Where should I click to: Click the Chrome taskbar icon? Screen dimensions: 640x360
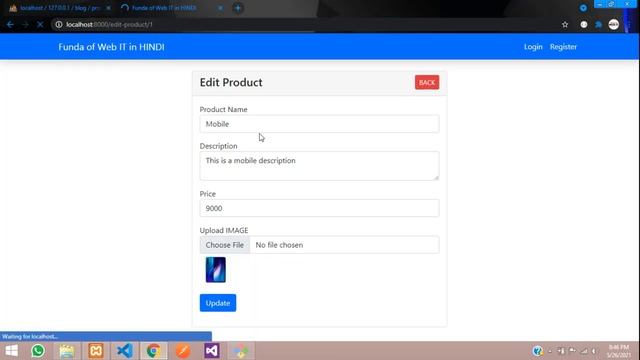pyautogui.click(x=154, y=351)
